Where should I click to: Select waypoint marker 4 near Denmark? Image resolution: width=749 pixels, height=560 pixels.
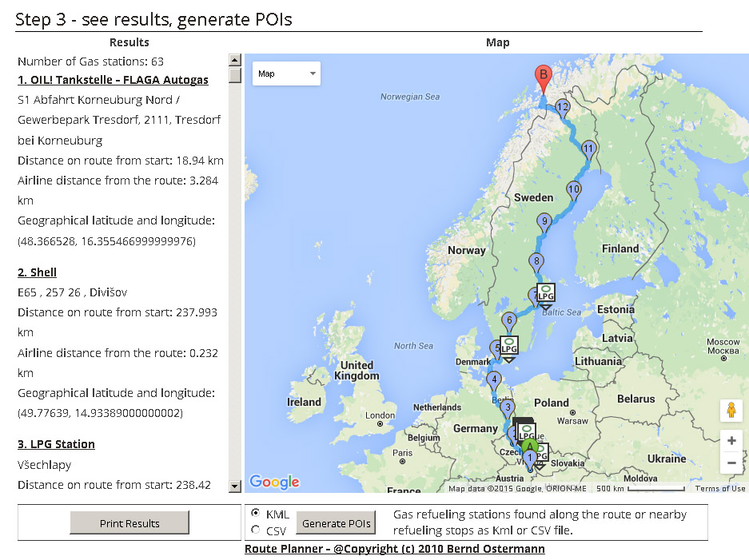[494, 382]
